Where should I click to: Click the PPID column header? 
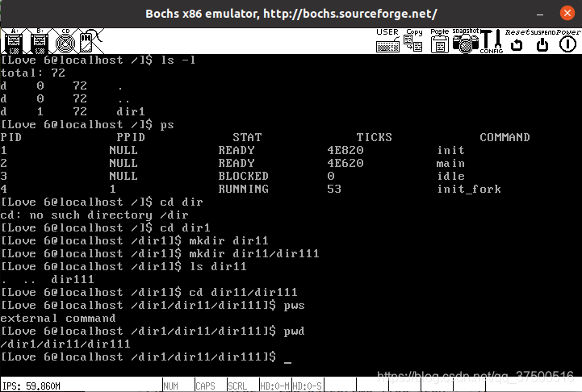tap(130, 138)
